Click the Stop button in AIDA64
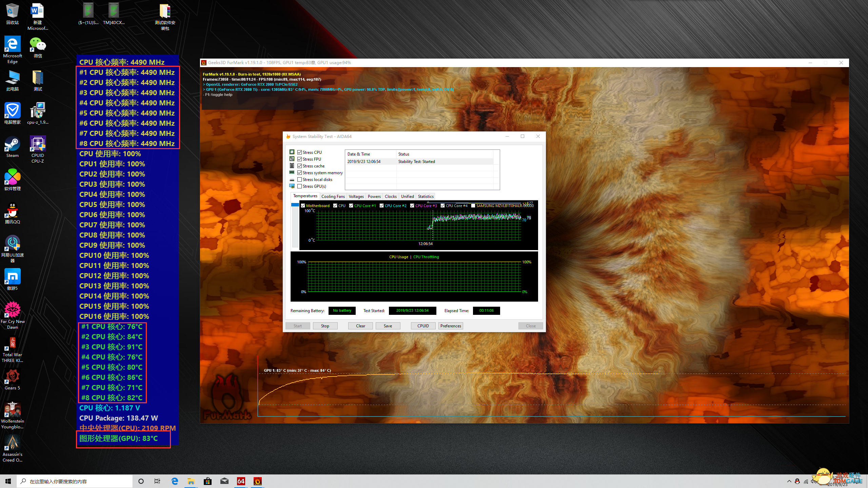Viewport: 868px width, 488px height. click(x=325, y=326)
